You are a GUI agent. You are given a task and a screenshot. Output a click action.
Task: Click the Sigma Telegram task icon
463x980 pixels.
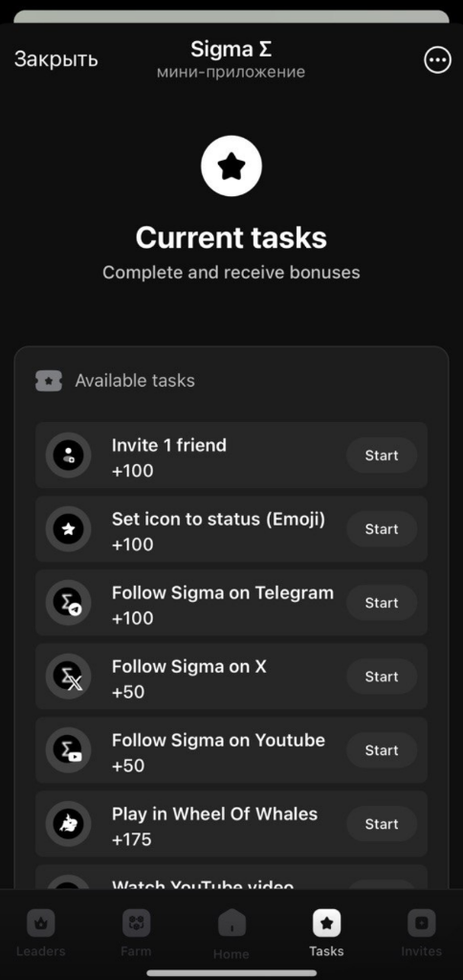tap(68, 603)
